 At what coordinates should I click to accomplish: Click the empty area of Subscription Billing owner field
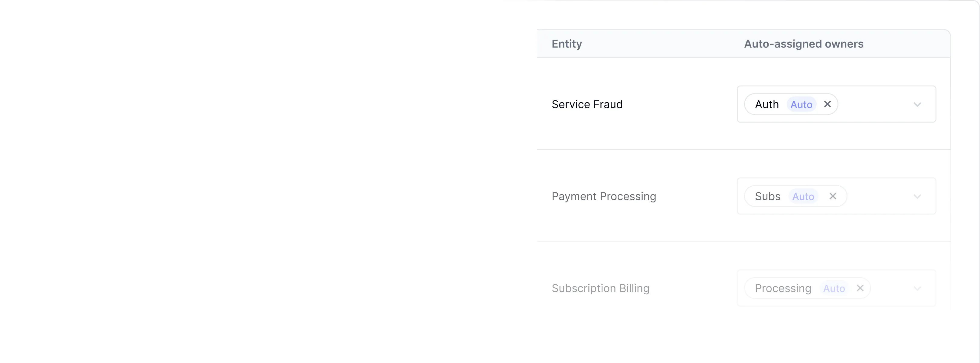[894, 288]
